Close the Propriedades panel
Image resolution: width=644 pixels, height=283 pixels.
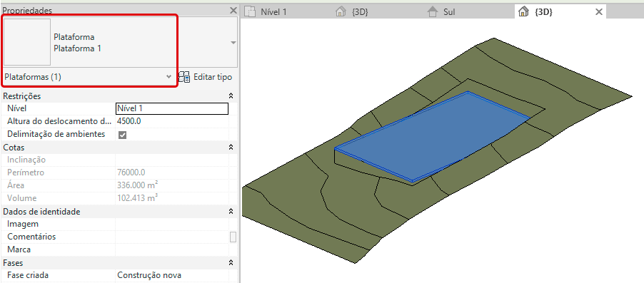coord(233,10)
